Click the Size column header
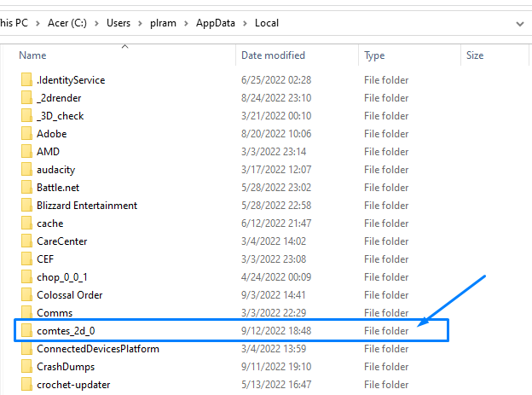 pos(475,55)
